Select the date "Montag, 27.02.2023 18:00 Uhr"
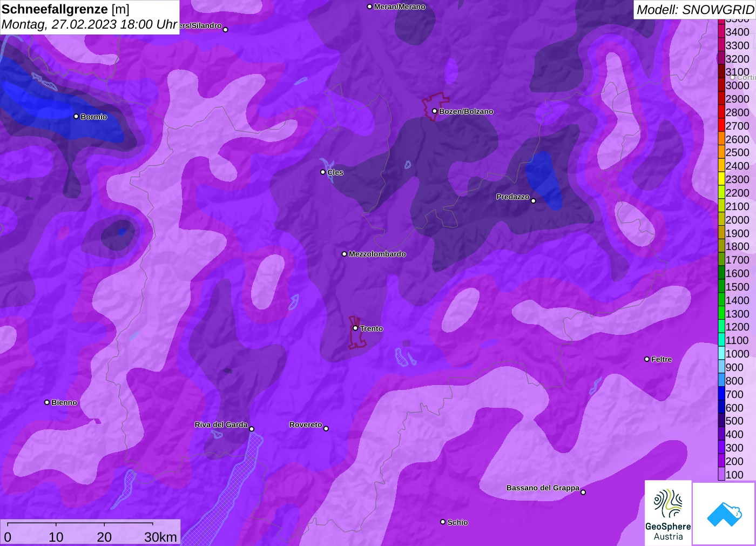The image size is (756, 546). 90,25
